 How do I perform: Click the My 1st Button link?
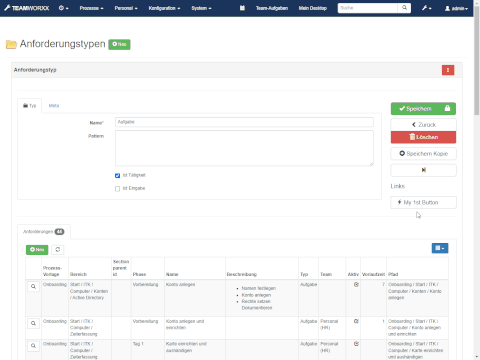coord(423,202)
